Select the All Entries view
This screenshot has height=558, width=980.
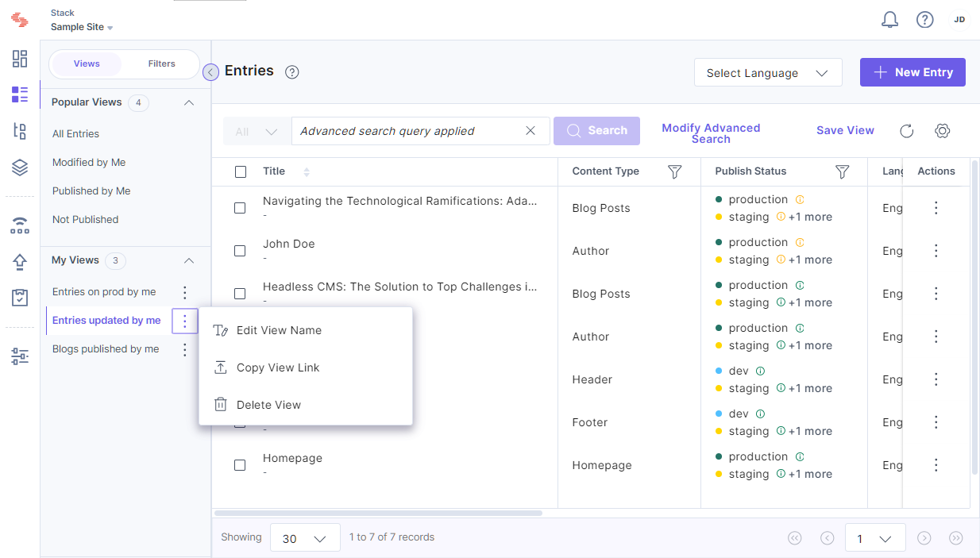click(75, 134)
